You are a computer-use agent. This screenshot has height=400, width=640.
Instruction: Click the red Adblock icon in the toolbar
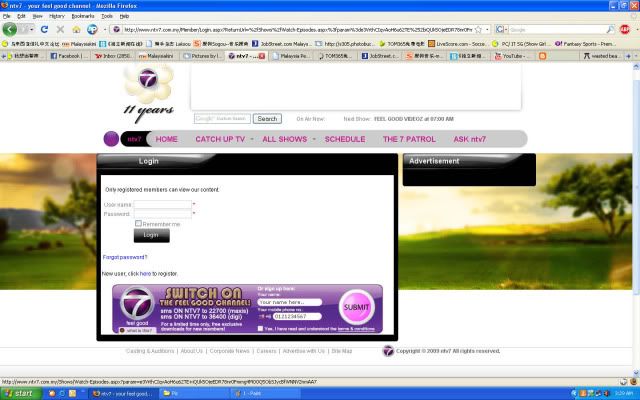pyautogui.click(x=624, y=29)
